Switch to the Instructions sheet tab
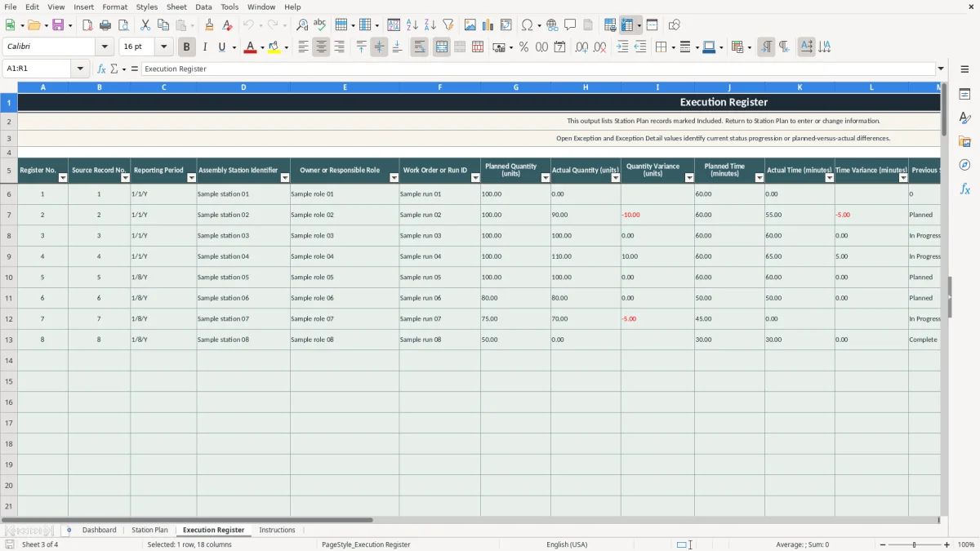The height and width of the screenshot is (551, 980). coord(277,531)
